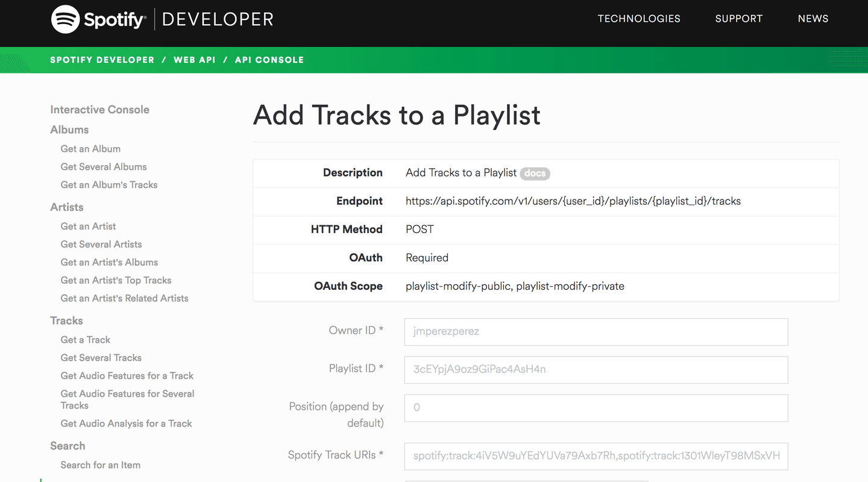Screen dimensions: 868x482
Task: Open Get an Artist's Albums
Action: (x=109, y=263)
